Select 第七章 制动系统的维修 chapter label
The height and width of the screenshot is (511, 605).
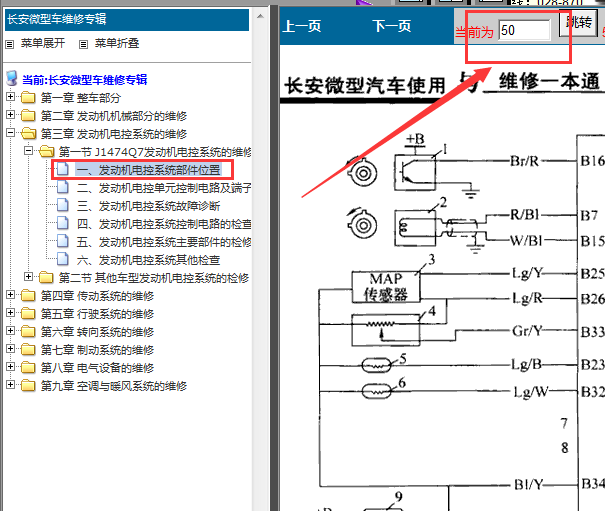97,350
